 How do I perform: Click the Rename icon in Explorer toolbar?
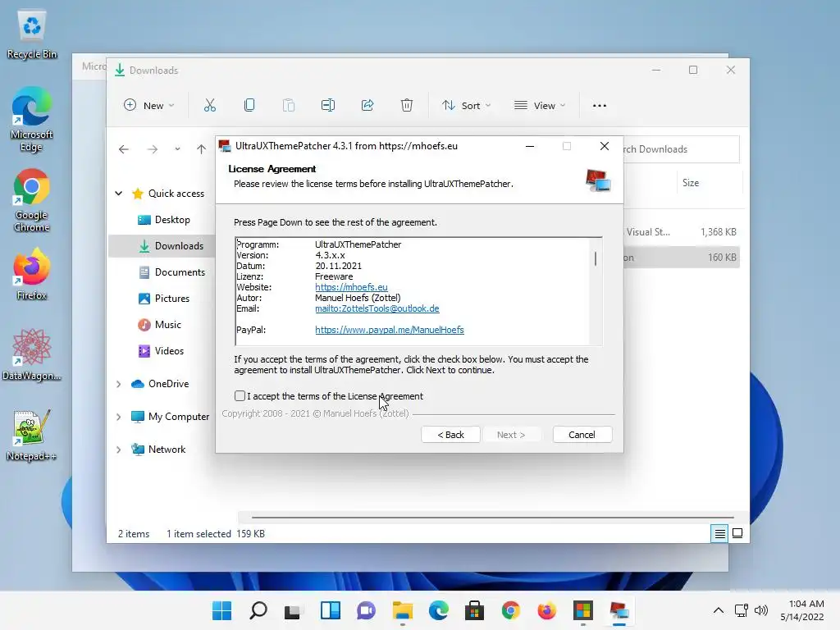point(328,106)
